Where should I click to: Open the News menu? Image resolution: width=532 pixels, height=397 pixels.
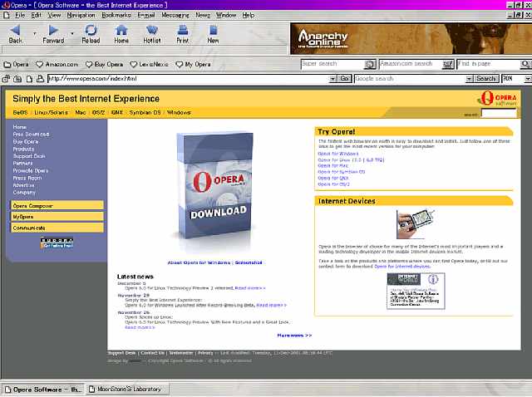pyautogui.click(x=203, y=15)
